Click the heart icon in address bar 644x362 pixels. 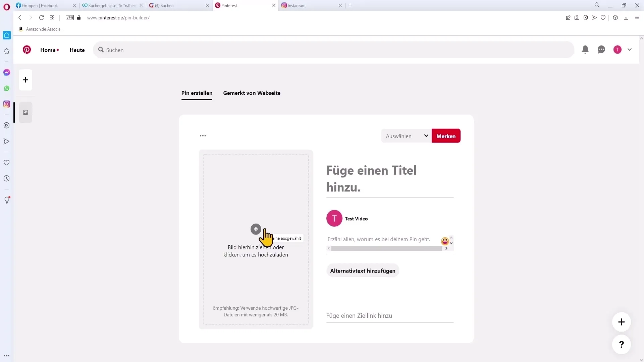tap(603, 17)
